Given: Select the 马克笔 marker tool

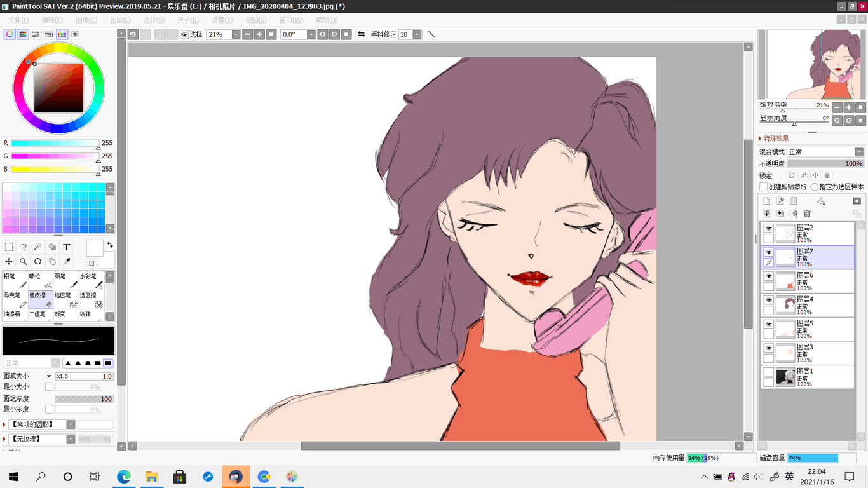Looking at the screenshot, I should coord(15,300).
